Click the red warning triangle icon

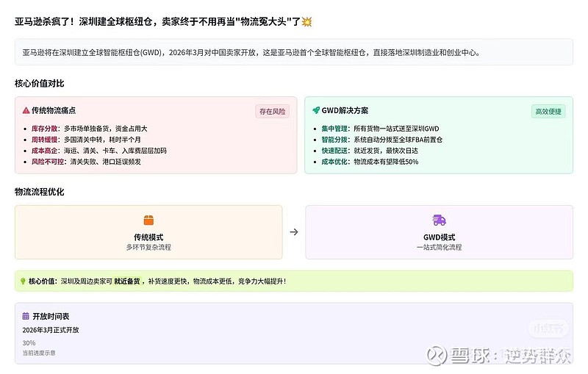coord(26,110)
